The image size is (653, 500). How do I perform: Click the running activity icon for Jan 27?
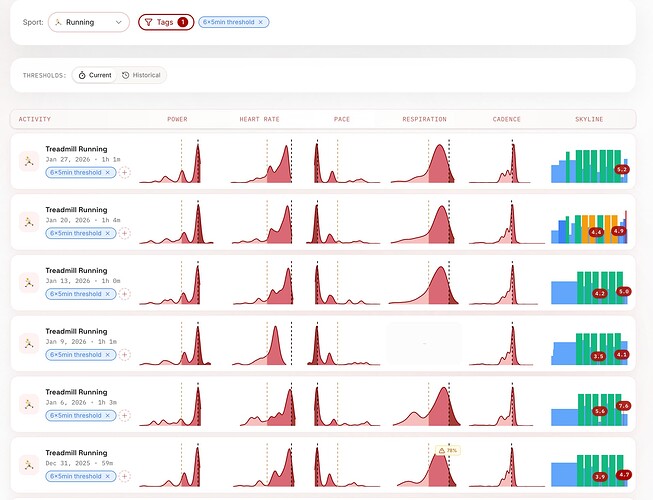(x=28, y=160)
